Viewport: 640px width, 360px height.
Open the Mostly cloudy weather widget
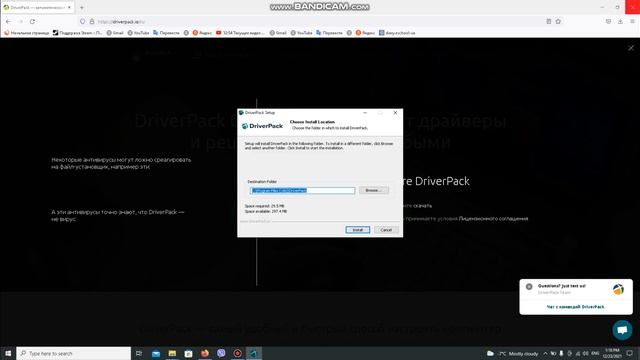pyautogui.click(x=512, y=353)
